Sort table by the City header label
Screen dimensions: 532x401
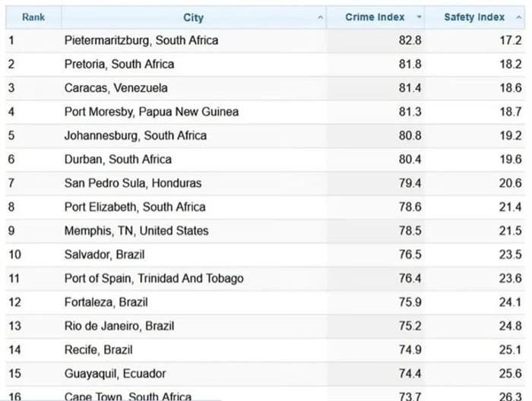click(x=193, y=17)
